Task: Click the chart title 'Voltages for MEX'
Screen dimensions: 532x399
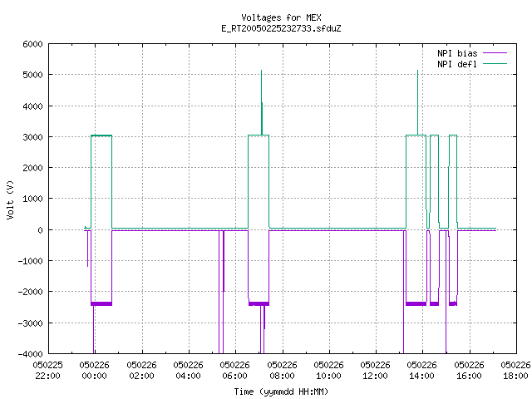Action: point(281,17)
